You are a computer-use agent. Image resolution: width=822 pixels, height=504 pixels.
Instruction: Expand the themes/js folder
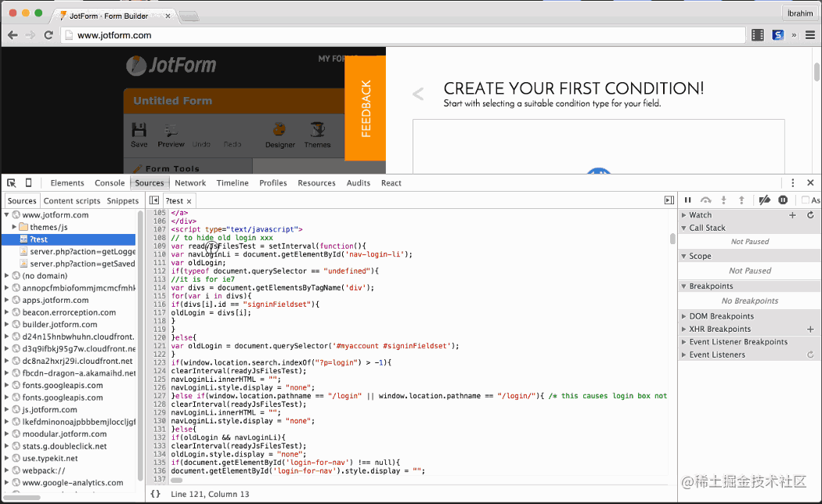(14, 227)
